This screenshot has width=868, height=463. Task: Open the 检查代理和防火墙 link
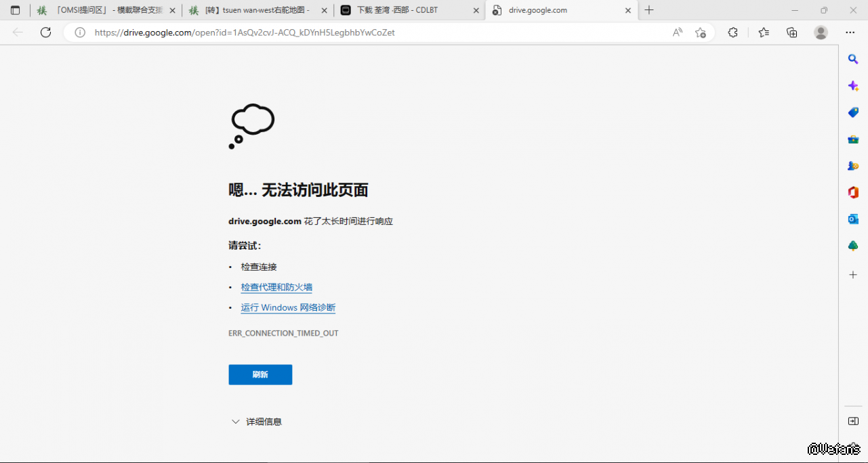click(276, 287)
